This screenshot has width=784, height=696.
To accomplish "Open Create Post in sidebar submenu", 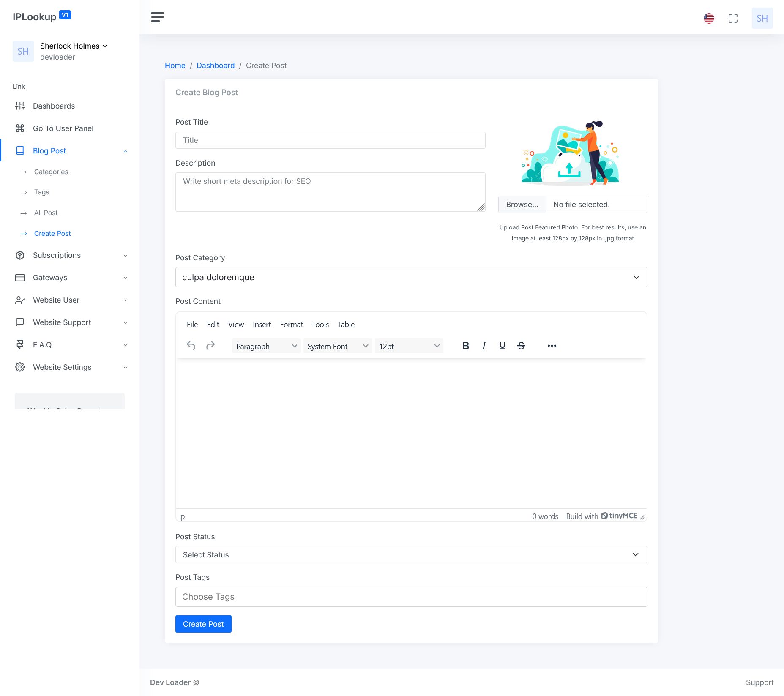I will 52,234.
